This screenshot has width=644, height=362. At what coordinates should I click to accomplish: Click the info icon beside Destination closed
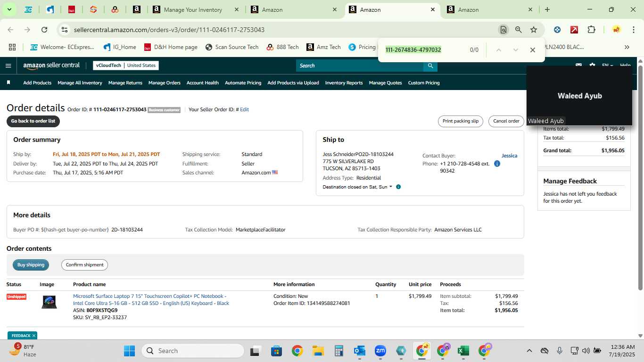(398, 187)
